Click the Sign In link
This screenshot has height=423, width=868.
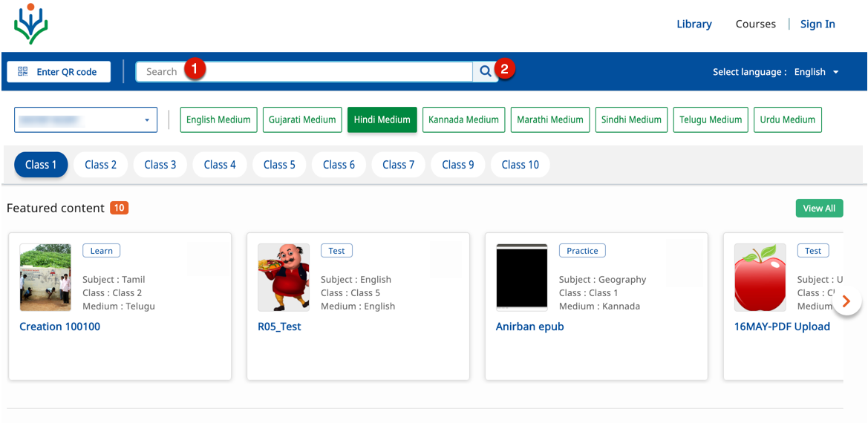pyautogui.click(x=818, y=24)
